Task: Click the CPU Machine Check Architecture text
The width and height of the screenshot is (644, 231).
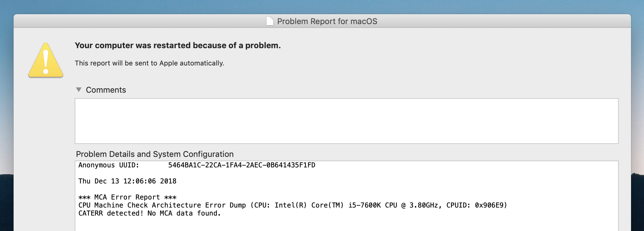Action: coord(140,205)
